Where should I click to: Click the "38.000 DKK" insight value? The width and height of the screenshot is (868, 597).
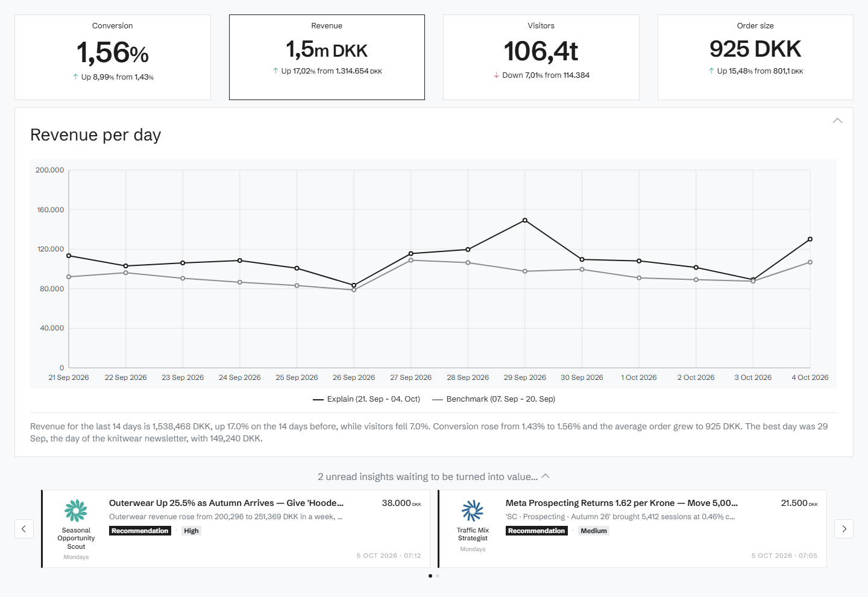[x=401, y=503]
